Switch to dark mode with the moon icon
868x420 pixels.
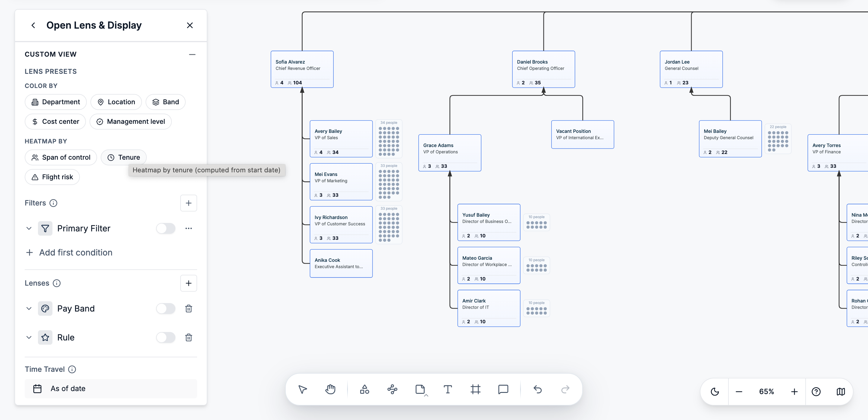click(x=715, y=391)
